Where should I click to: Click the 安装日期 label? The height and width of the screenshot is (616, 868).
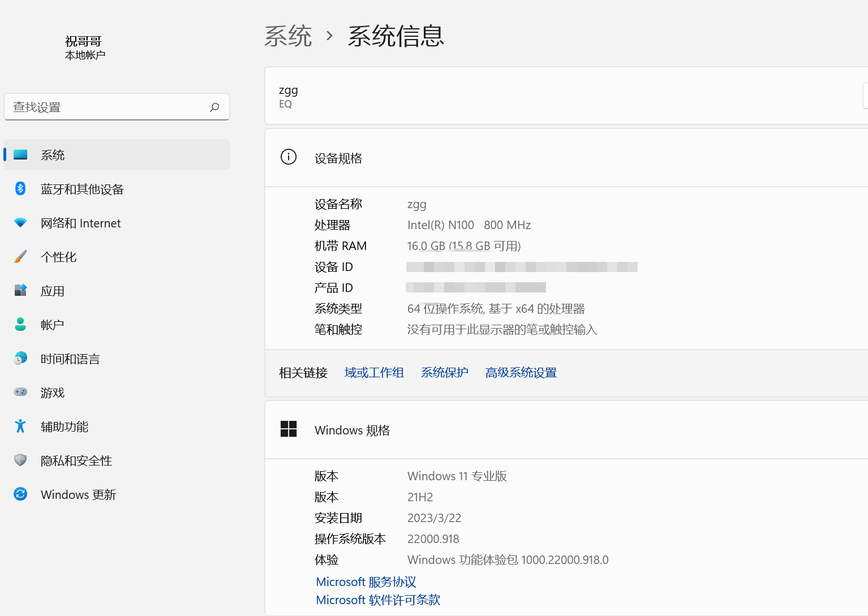[x=338, y=518]
